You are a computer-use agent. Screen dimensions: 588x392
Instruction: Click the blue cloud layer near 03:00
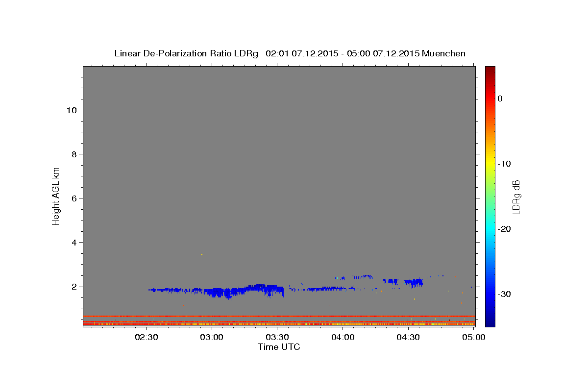[x=216, y=292]
